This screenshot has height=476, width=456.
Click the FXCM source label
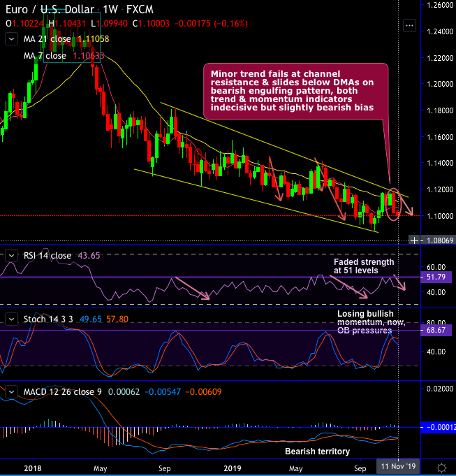pos(140,9)
